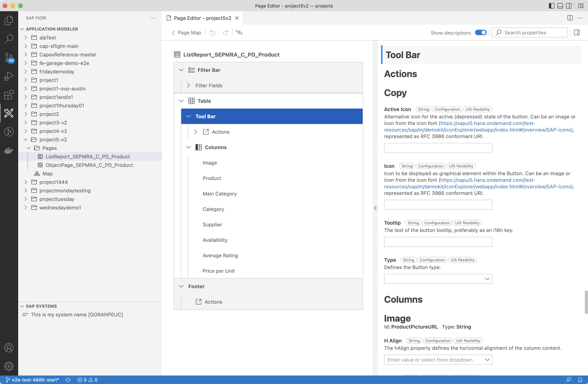Undo the last Page Editor change
Viewport: 588px width, 384px height.
[x=212, y=32]
